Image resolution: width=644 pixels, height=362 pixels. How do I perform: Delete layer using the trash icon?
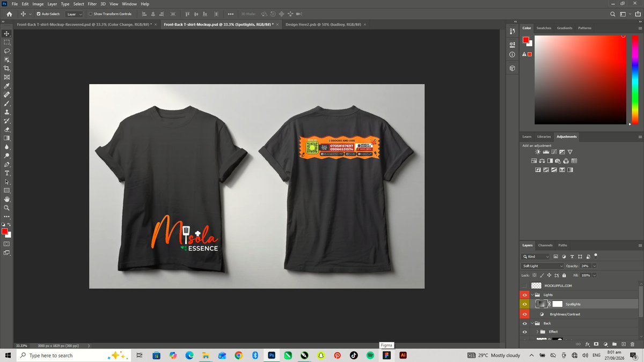coord(632,344)
